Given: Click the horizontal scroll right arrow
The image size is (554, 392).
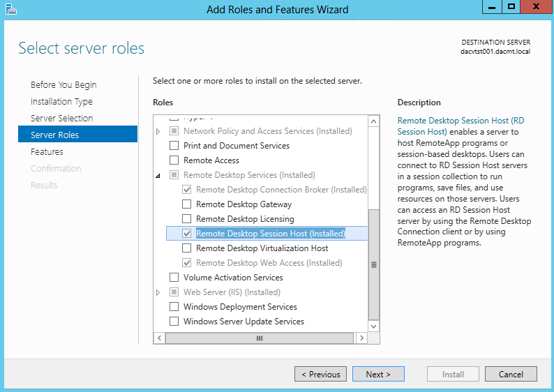Looking at the screenshot, I should 361,338.
